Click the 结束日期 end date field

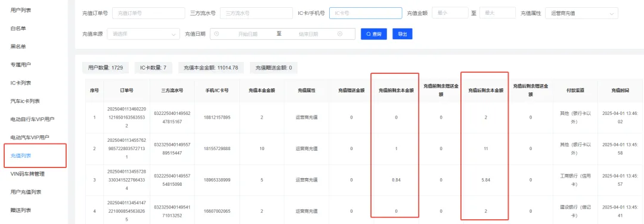tap(308, 34)
